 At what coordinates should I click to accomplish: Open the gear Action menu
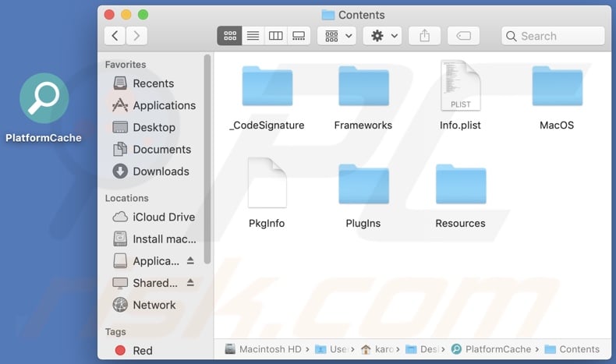pyautogui.click(x=382, y=36)
